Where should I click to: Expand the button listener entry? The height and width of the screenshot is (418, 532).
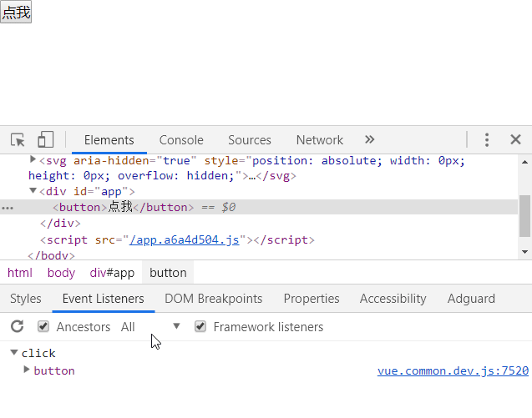tap(27, 370)
